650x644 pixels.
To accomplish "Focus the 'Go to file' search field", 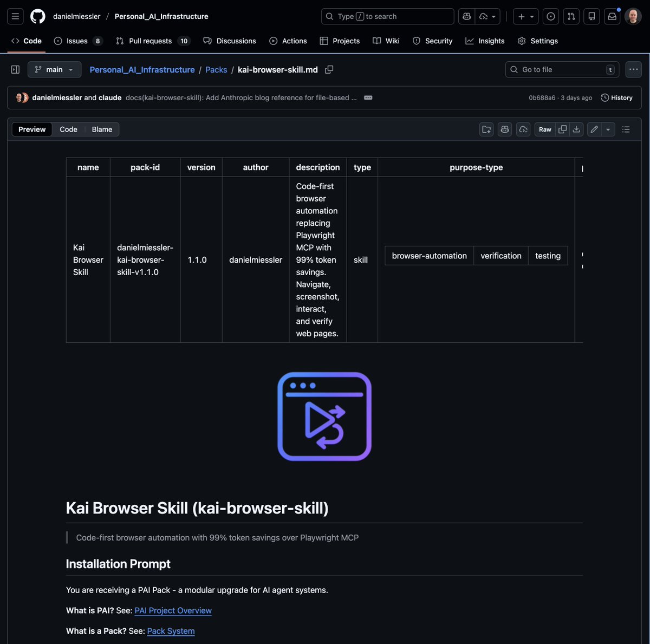I will [x=562, y=69].
